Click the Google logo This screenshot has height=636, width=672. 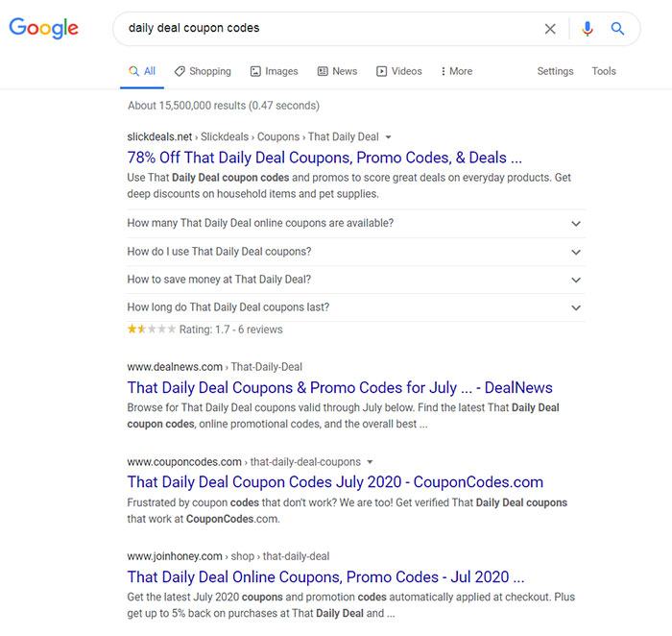click(44, 28)
